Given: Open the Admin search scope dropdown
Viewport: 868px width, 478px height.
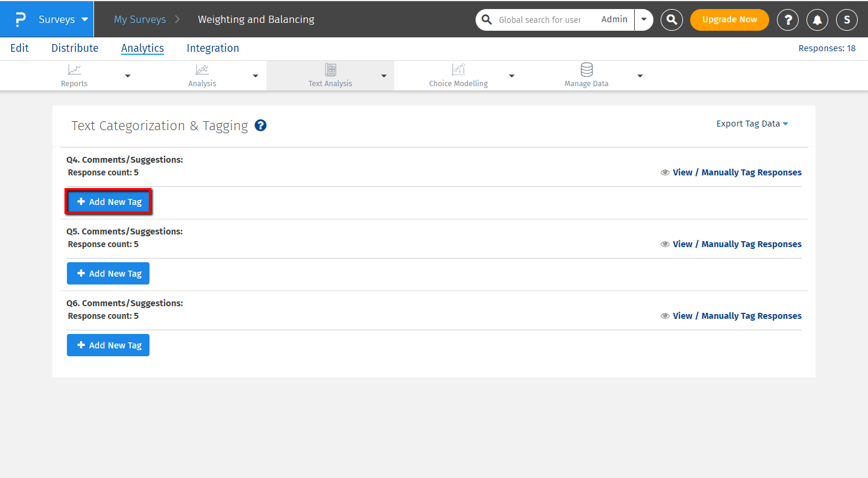Looking at the screenshot, I should tap(644, 19).
